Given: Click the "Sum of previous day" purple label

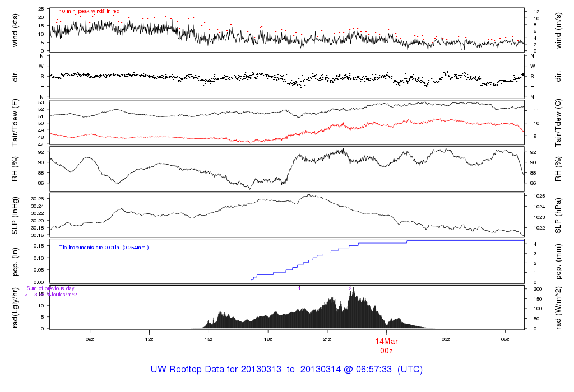Looking at the screenshot, I should (50, 288).
